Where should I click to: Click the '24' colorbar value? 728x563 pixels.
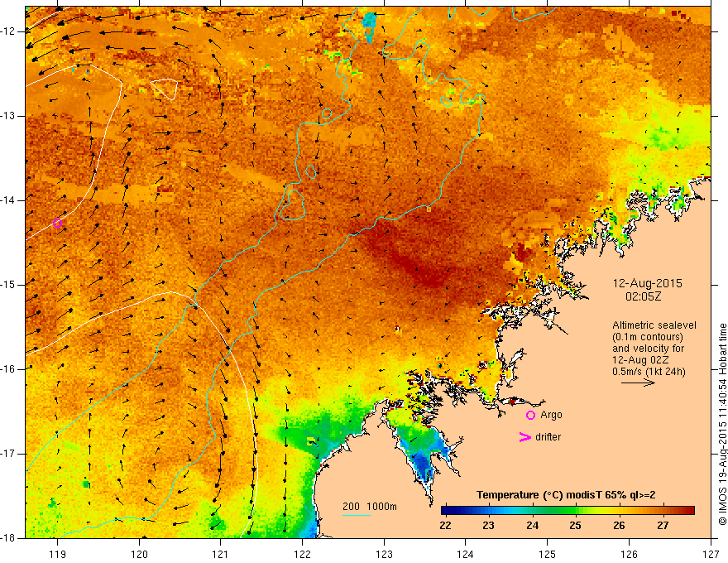pos(532,526)
